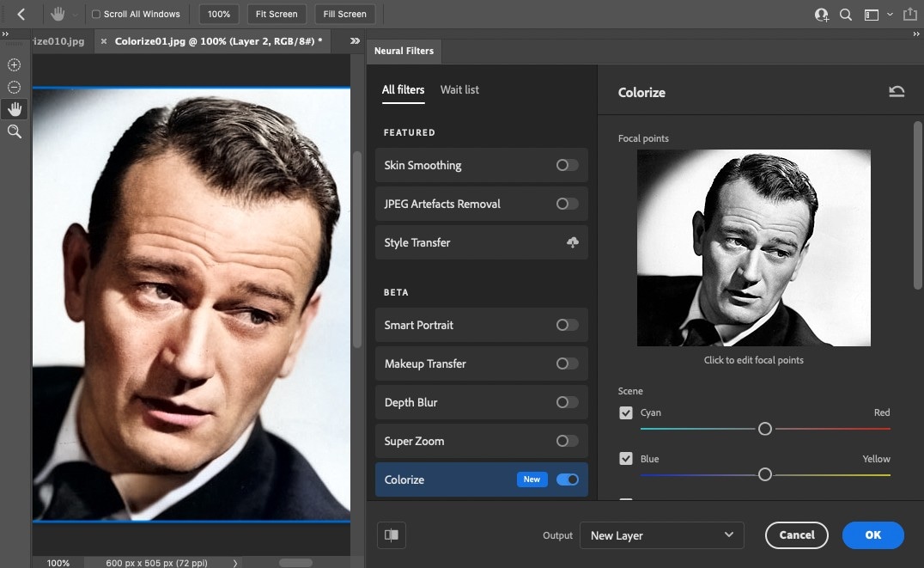Click the Blue-Yellow slider handle
Screen dimensions: 924x568
[x=765, y=474]
